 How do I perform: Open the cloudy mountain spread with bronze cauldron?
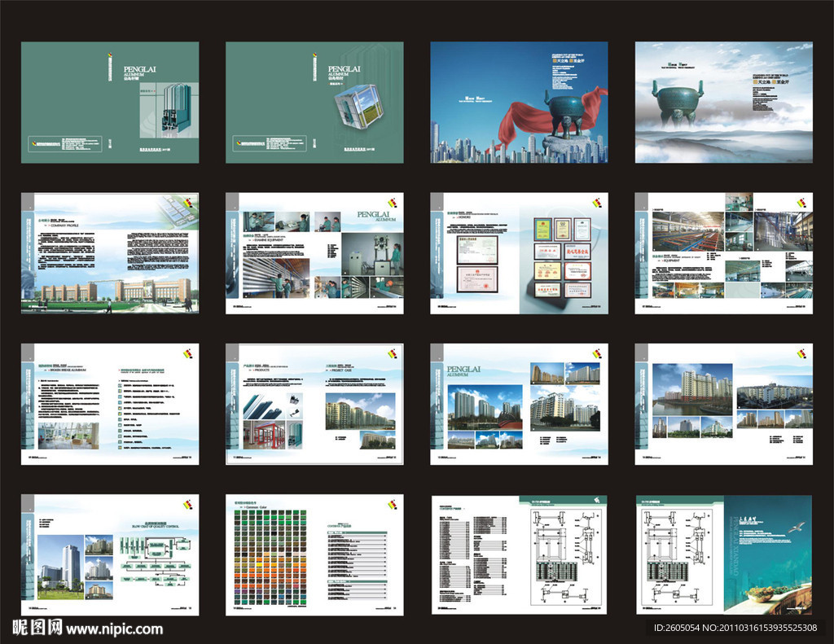point(723,103)
